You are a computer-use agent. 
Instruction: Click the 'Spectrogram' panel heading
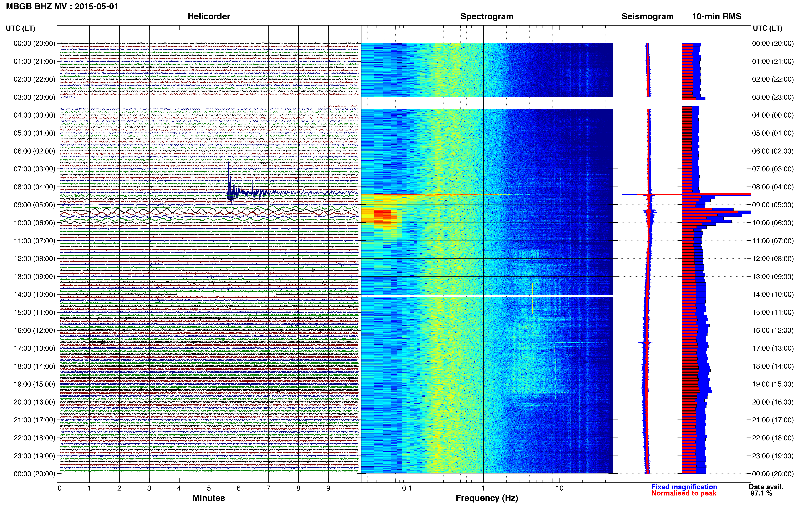(x=487, y=16)
